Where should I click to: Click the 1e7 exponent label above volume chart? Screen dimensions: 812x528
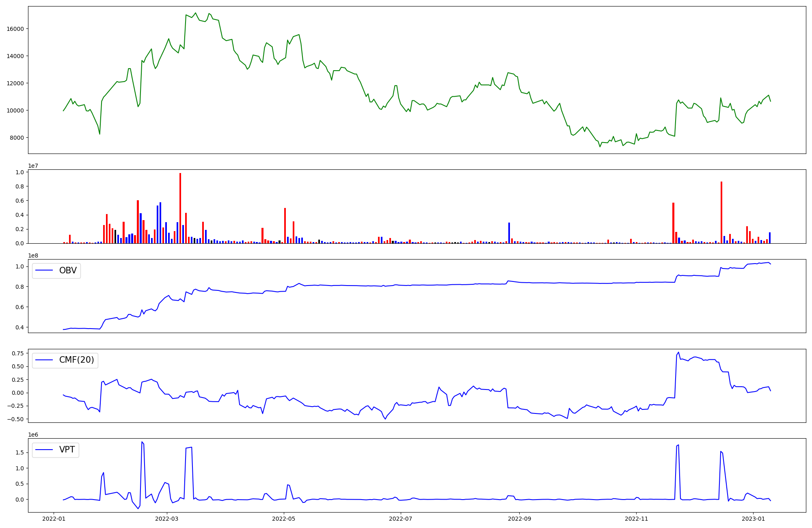[x=33, y=166]
